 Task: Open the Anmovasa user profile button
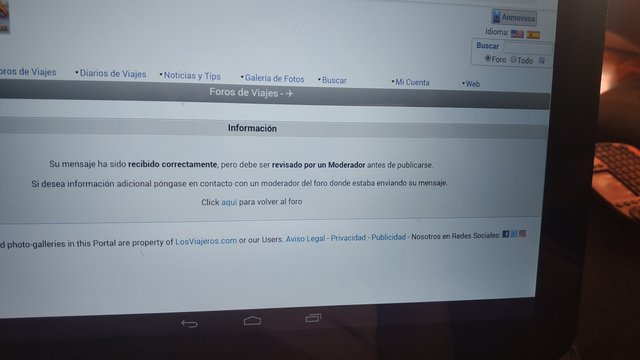click(x=514, y=17)
